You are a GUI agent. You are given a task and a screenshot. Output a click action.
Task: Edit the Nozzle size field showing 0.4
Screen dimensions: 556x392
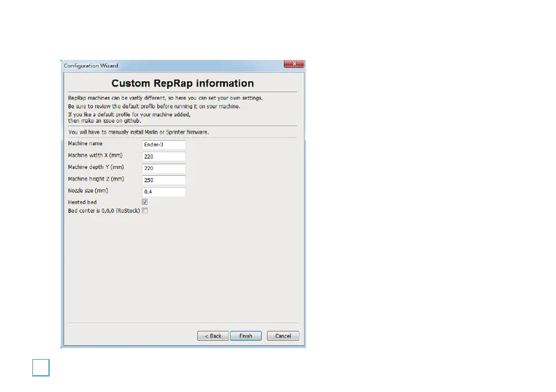pyautogui.click(x=164, y=192)
